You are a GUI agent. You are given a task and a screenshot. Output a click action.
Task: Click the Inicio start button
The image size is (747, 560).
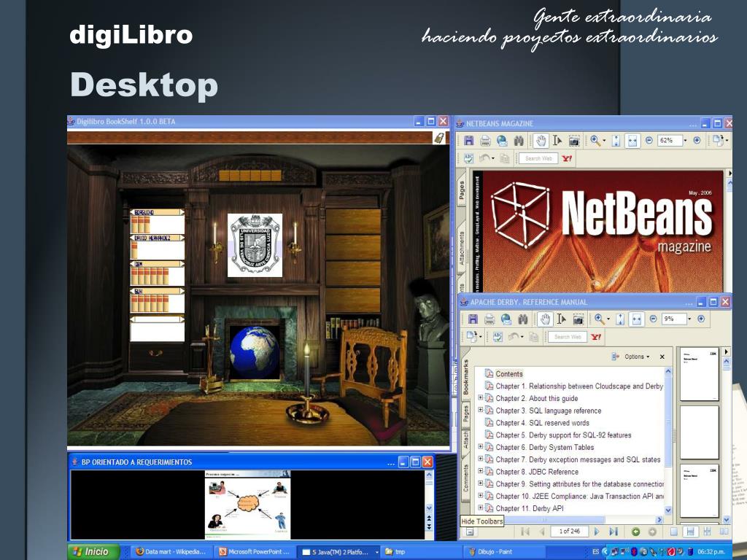click(94, 551)
